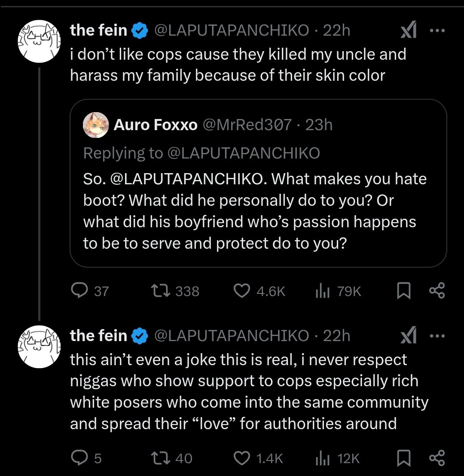Viewport: 464px width, 476px height.
Task: Click the Grok icon on first tweet
Action: coord(409,30)
